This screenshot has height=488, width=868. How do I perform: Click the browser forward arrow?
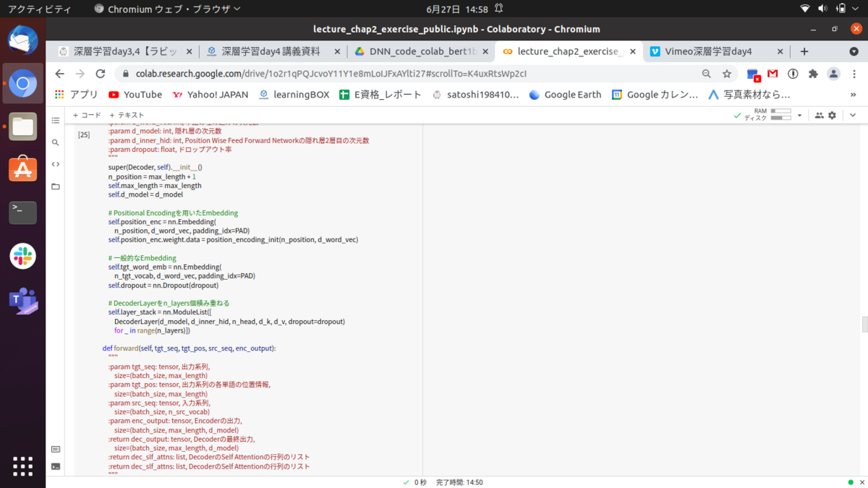80,74
